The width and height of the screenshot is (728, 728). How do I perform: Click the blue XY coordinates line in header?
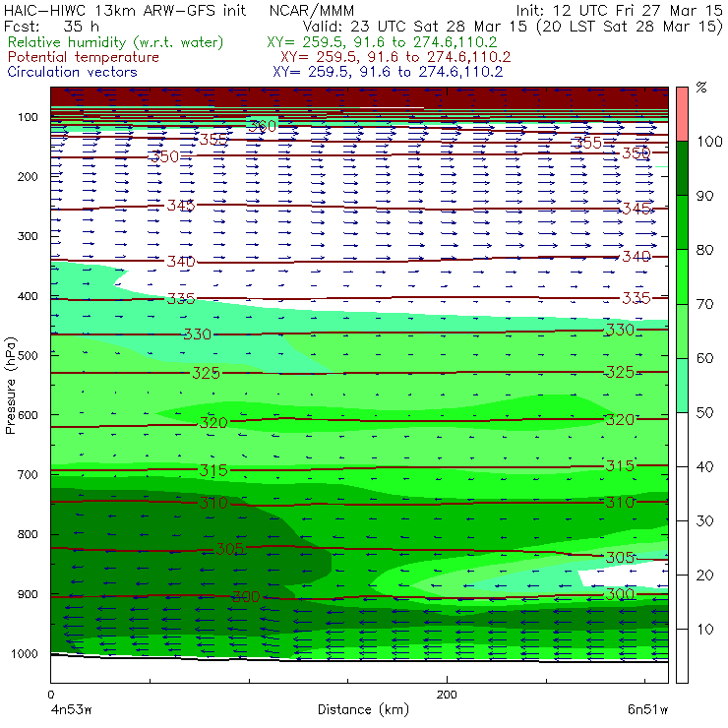click(x=388, y=72)
